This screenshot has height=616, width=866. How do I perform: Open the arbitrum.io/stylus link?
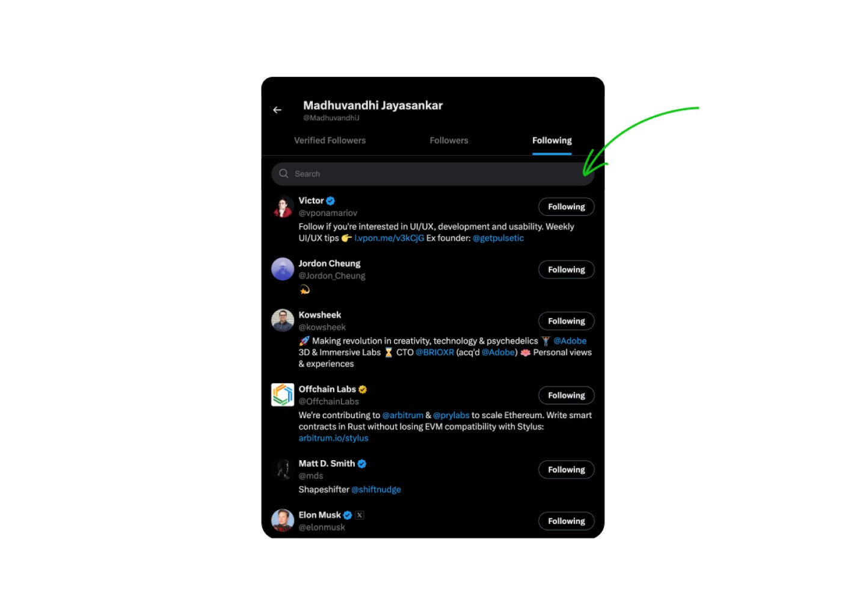point(334,438)
